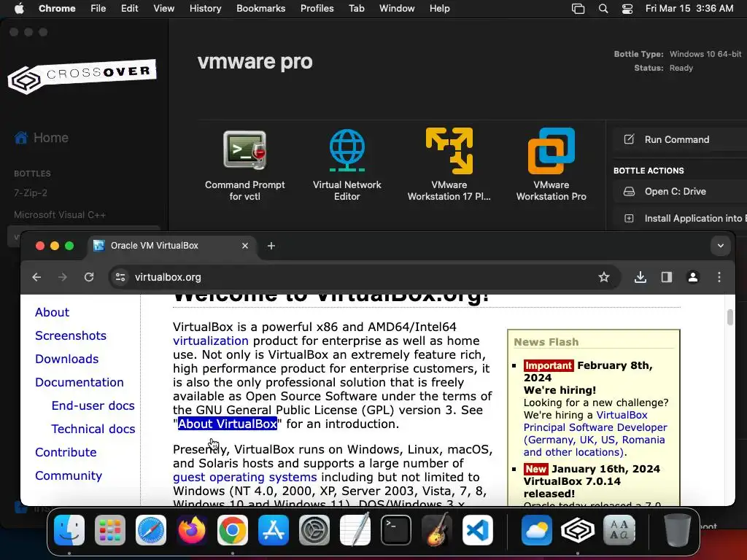Open C: Drive bottle action
The width and height of the screenshot is (747, 560).
click(679, 192)
